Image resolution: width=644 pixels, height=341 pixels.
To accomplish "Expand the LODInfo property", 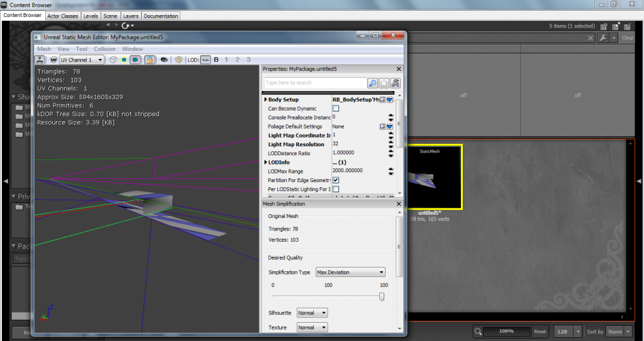I will click(x=266, y=163).
